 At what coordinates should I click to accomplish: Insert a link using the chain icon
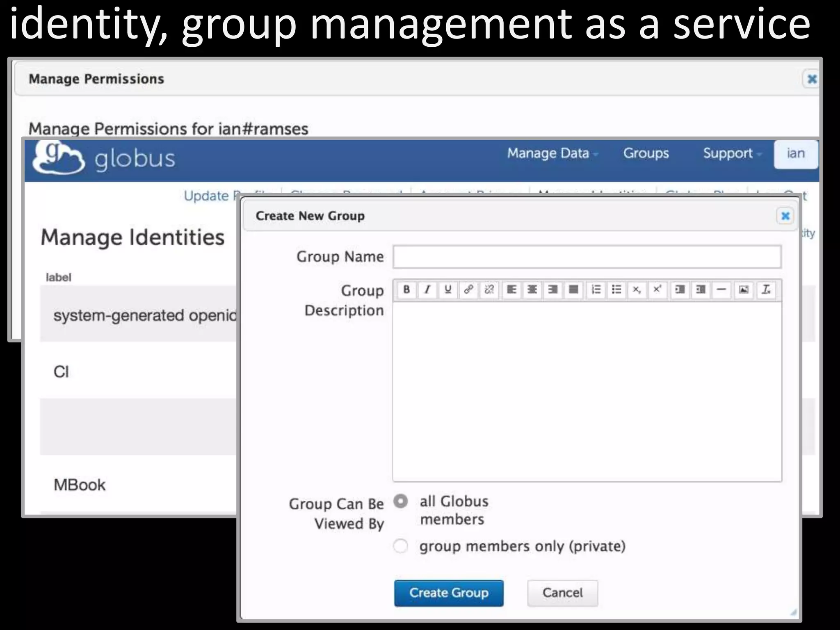coord(468,290)
